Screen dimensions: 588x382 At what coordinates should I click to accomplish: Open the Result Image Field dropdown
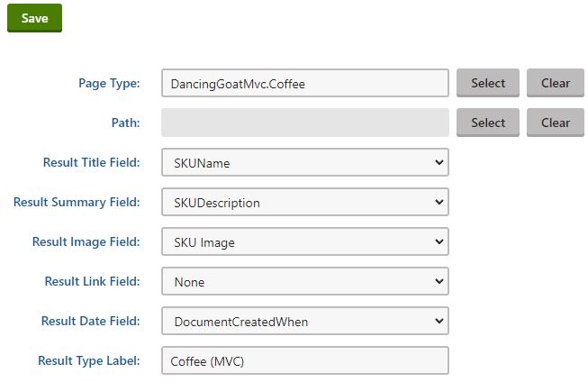coord(304,241)
